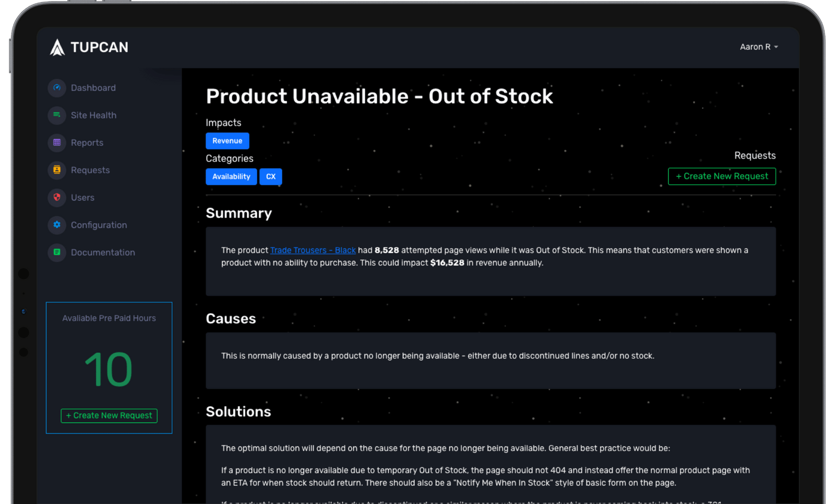The image size is (835, 504).
Task: Select the Site Health menu entry
Action: click(93, 115)
